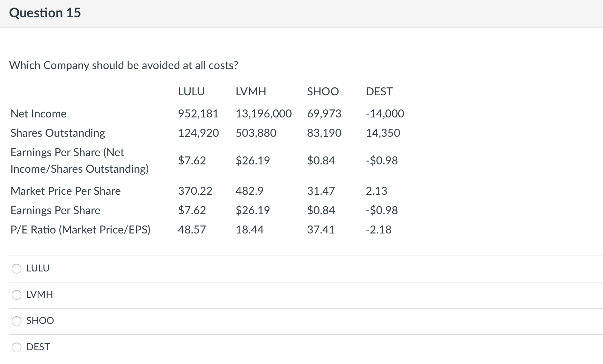Click LVMH net income value 13,196,000
The height and width of the screenshot is (364, 603).
pos(264,114)
